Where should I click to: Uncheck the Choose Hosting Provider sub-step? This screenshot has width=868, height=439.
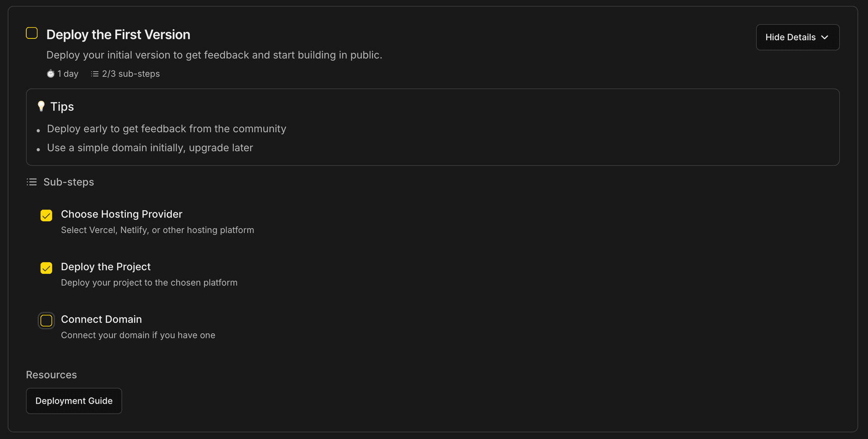pos(46,215)
